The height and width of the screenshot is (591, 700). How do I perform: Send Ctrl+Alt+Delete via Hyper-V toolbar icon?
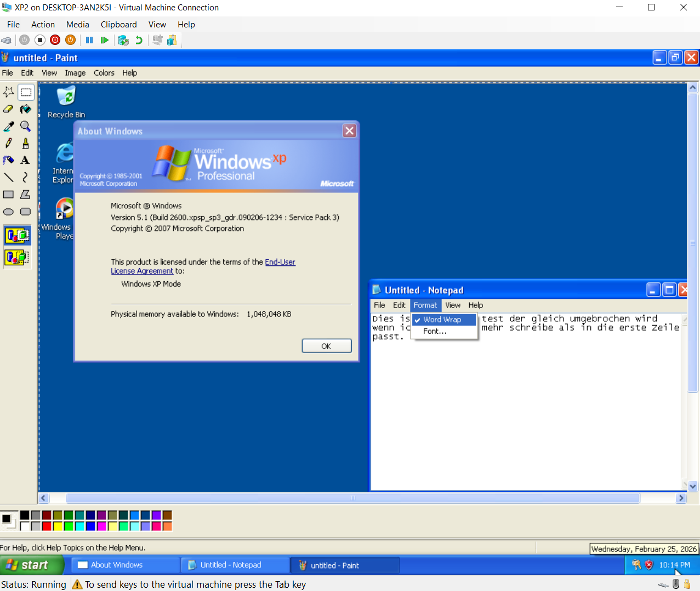(7, 40)
